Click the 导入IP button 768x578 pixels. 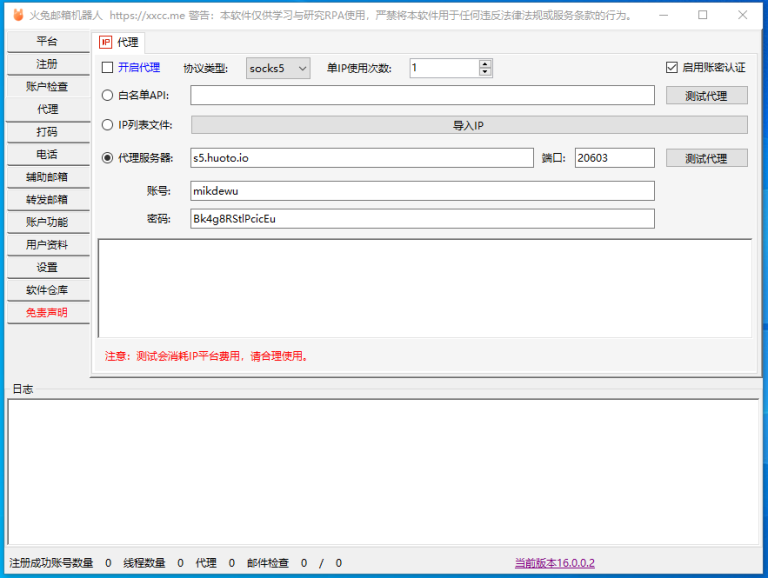469,125
